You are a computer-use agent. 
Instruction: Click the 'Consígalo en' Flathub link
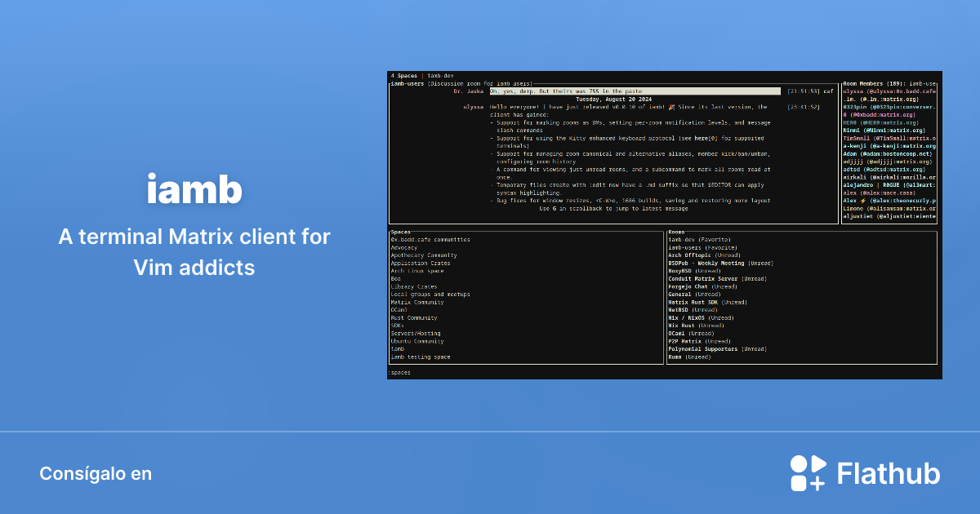point(96,473)
